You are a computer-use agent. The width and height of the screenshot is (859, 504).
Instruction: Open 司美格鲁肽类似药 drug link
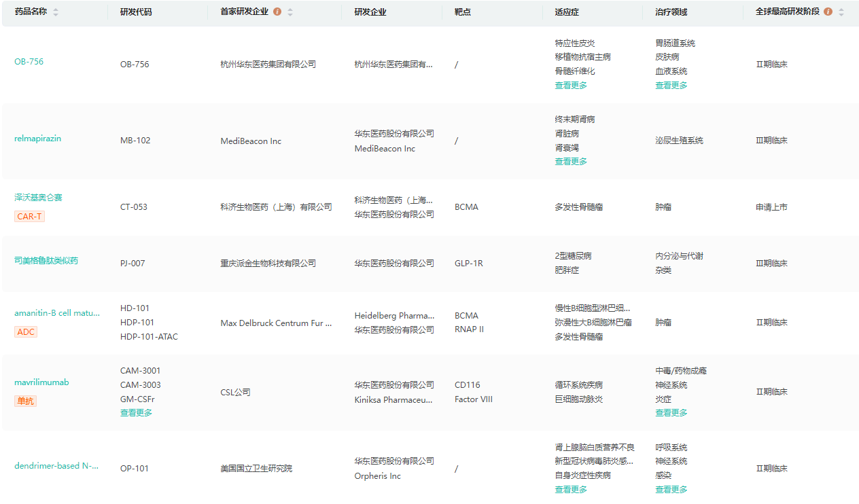(x=46, y=261)
